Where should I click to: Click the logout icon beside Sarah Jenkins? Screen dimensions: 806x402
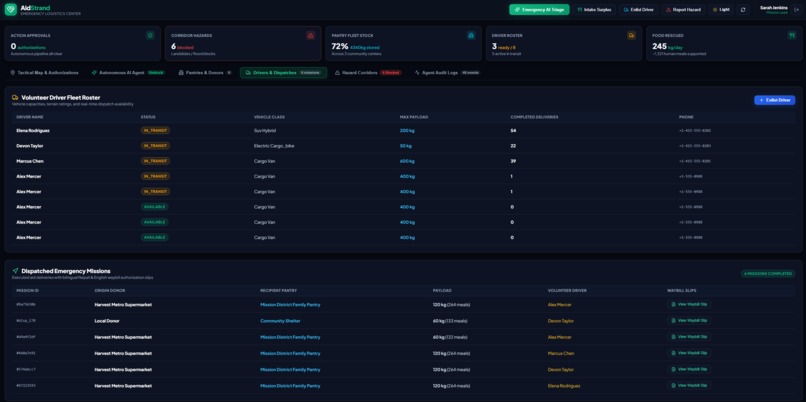pos(796,9)
